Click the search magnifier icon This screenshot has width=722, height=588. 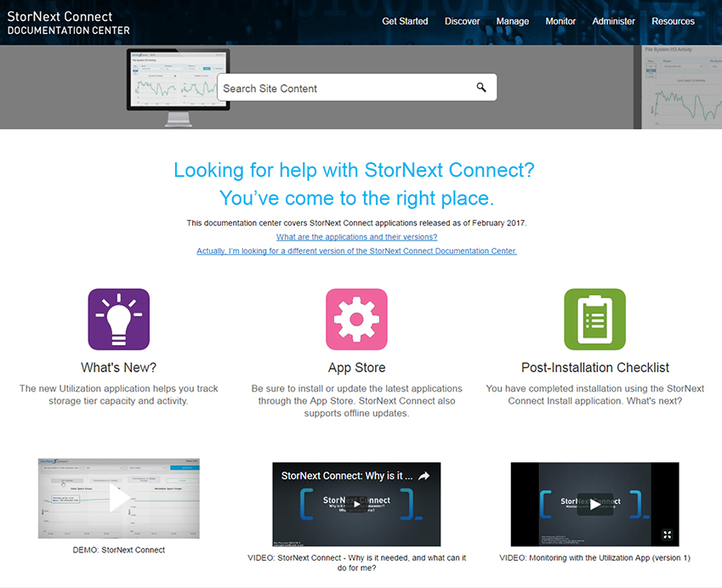(x=481, y=88)
